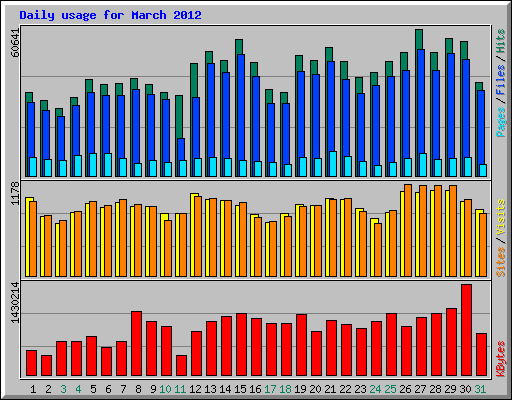The height and width of the screenshot is (400, 512).
Task: Click day 15 on the x-axis
Action: pyautogui.click(x=240, y=389)
